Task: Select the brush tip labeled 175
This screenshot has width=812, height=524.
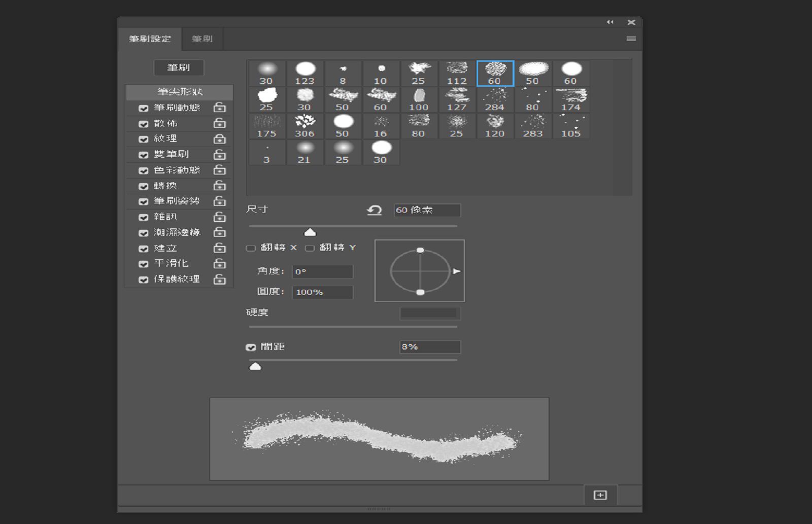Action: click(x=267, y=126)
